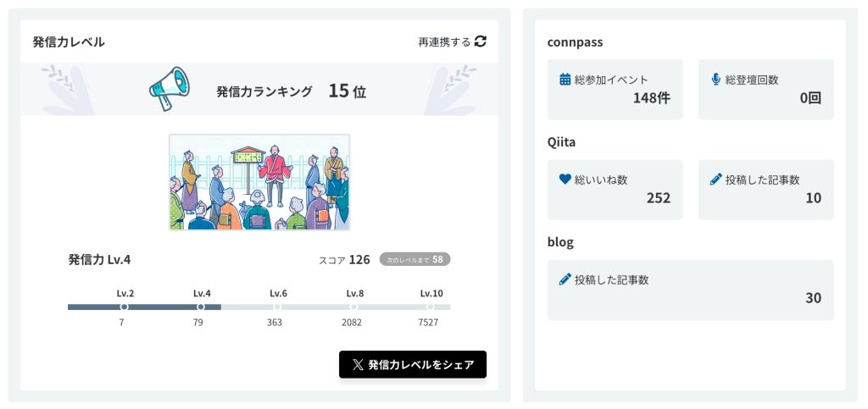Click the Lv.6 marker on the progress bar
This screenshot has width=868, height=409.
pos(277,307)
